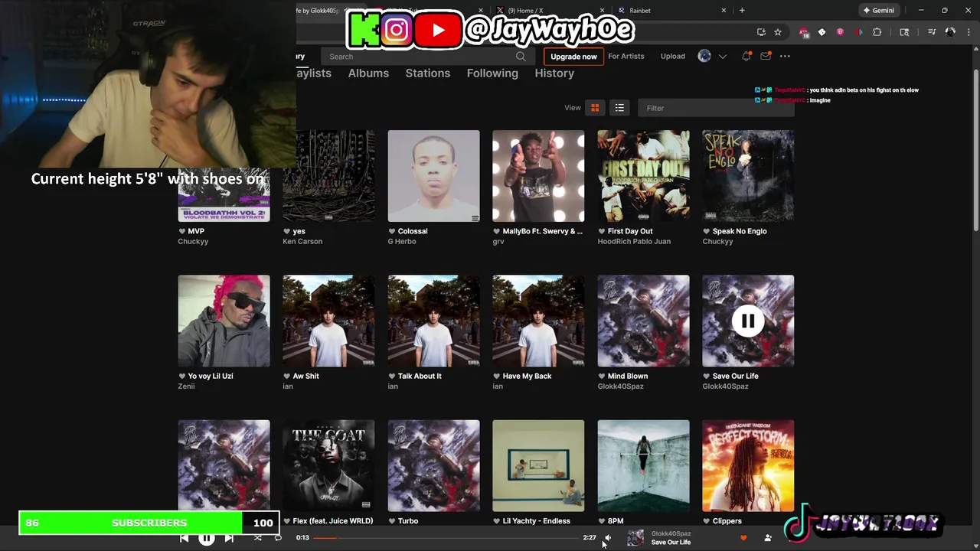Toggle heart on Speak No Englo
This screenshot has height=551, width=980.
(706, 231)
